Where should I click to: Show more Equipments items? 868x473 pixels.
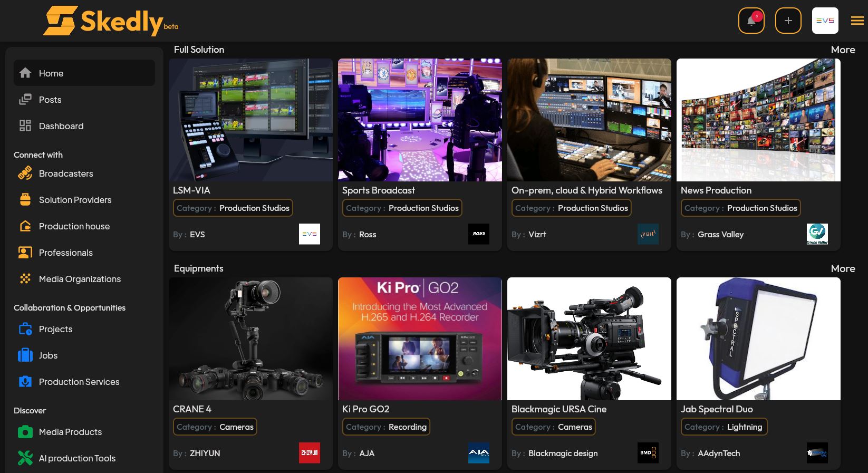click(843, 268)
